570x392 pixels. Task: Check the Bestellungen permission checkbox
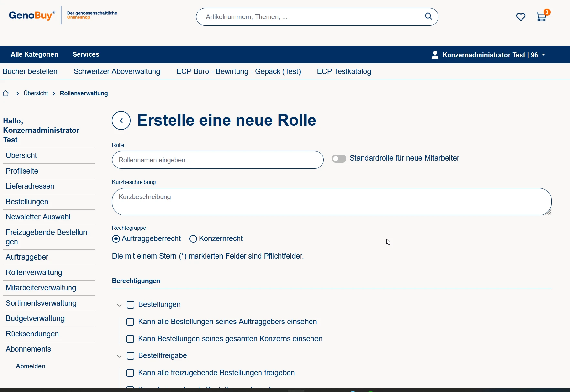pos(131,305)
